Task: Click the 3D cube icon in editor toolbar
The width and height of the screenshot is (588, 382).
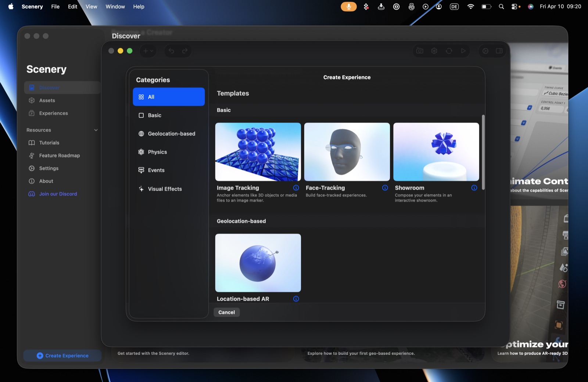Action: tap(434, 51)
